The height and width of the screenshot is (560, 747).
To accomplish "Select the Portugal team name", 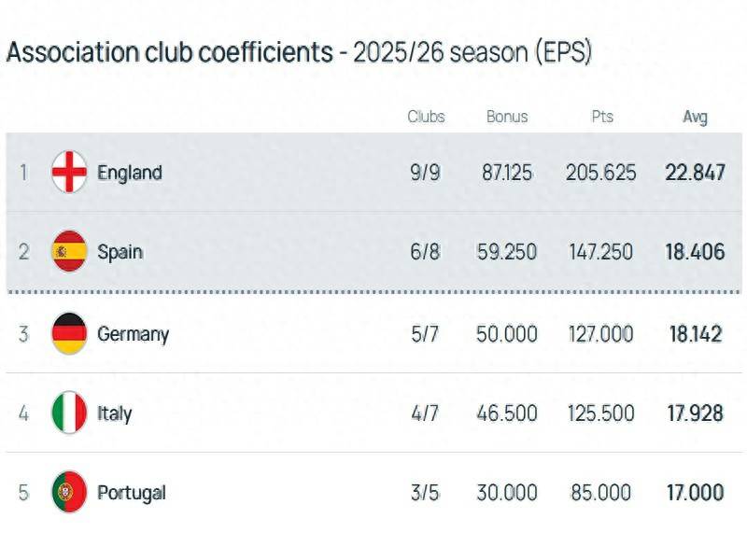I will coord(132,492).
